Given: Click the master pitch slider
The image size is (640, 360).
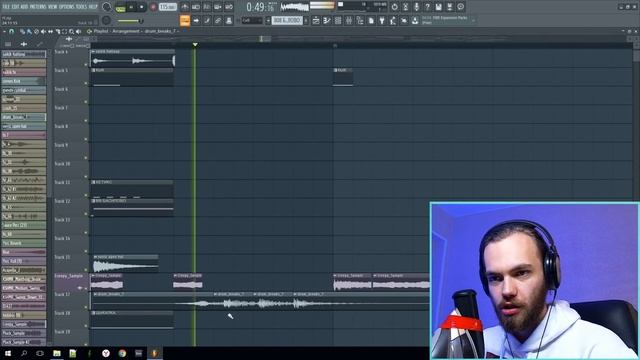Looking at the screenshot, I should click(x=130, y=20).
